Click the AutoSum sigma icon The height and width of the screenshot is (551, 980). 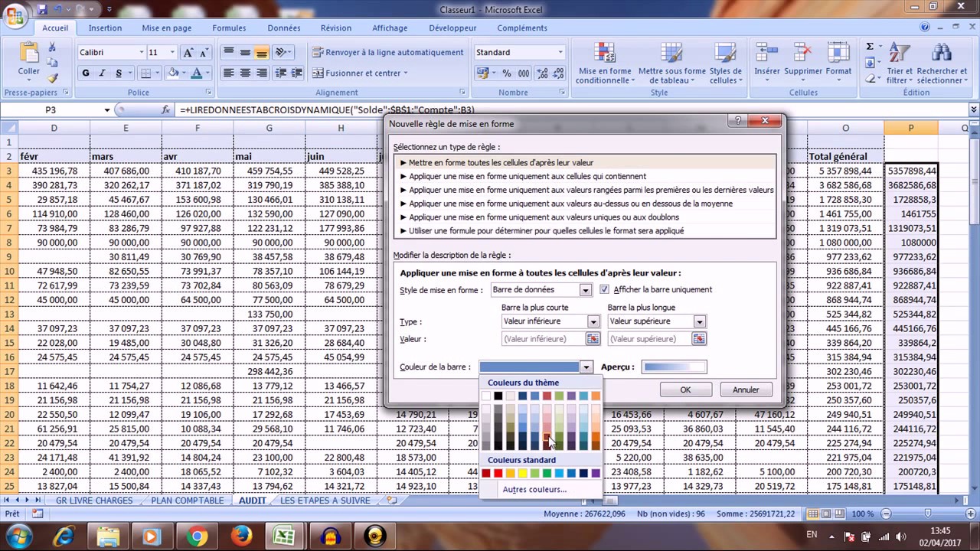pos(870,47)
